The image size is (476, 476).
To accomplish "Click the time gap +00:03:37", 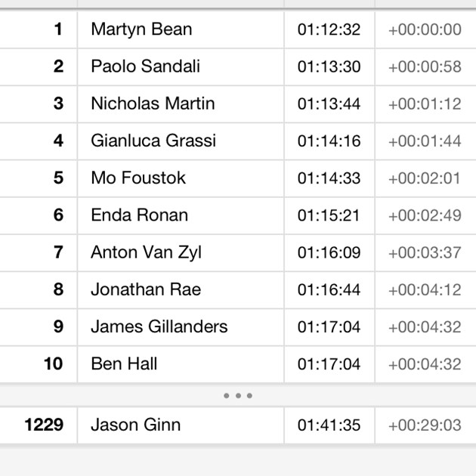I will pos(424,252).
